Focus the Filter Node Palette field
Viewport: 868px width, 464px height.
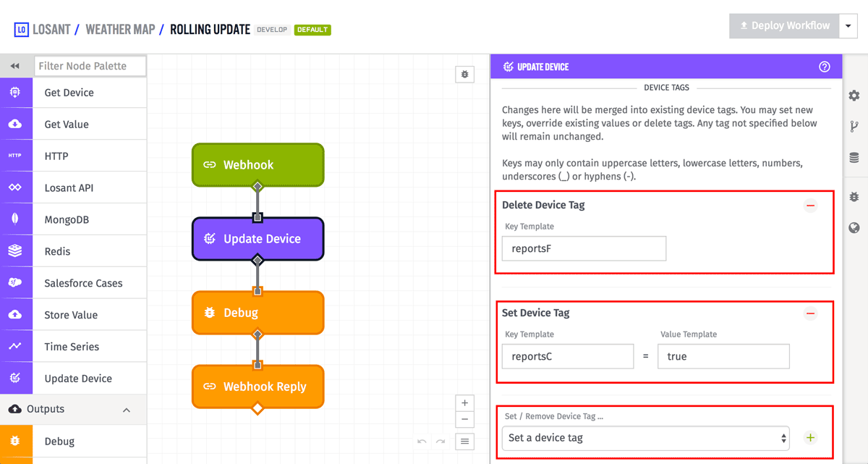(x=90, y=66)
